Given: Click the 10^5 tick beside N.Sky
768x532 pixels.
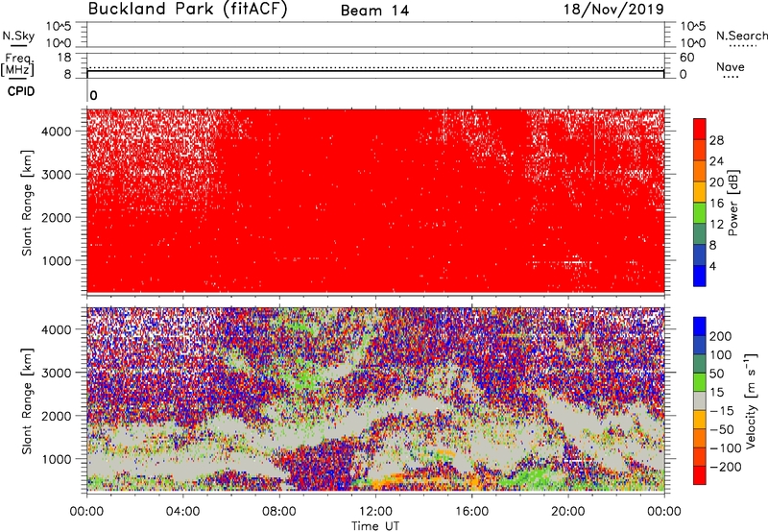Looking at the screenshot, I should pos(59,26).
